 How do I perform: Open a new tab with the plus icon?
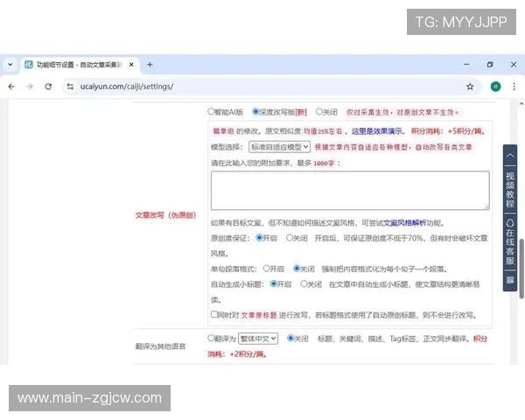pos(150,64)
